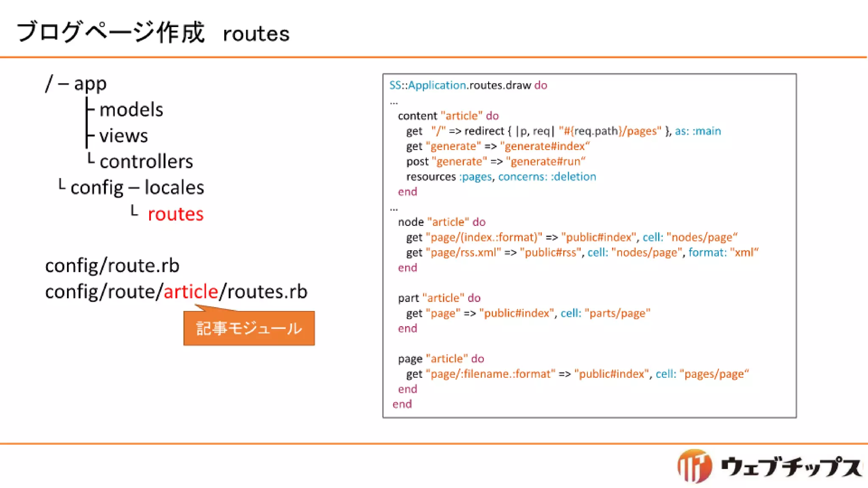Viewport: 868px width, 488px height.
Task: Click the app root folder label
Action: (90, 83)
